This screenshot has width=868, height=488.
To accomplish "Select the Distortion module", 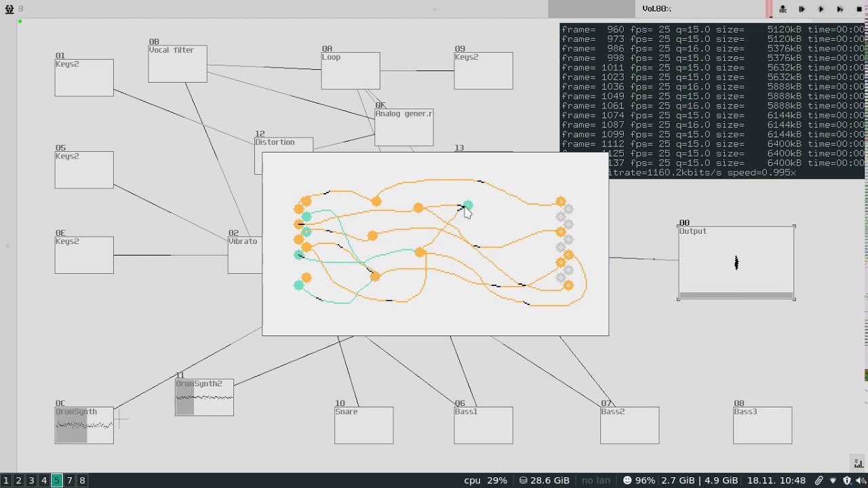I will tap(283, 145).
